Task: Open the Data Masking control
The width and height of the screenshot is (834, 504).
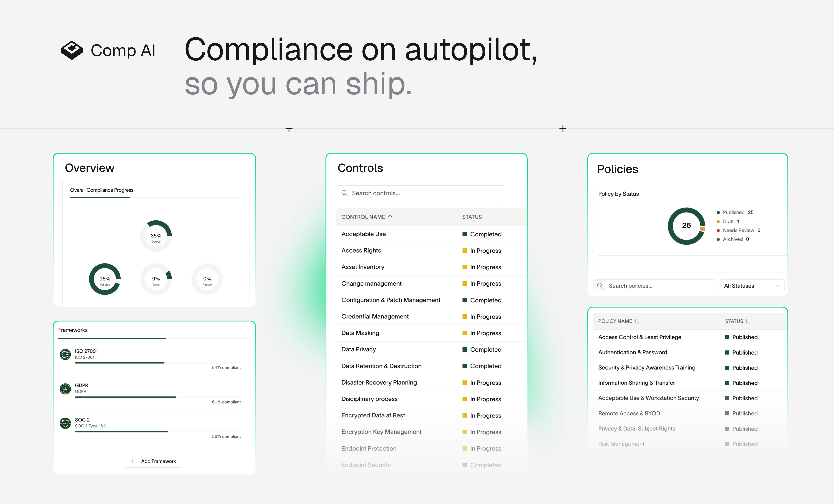Action: point(360,333)
